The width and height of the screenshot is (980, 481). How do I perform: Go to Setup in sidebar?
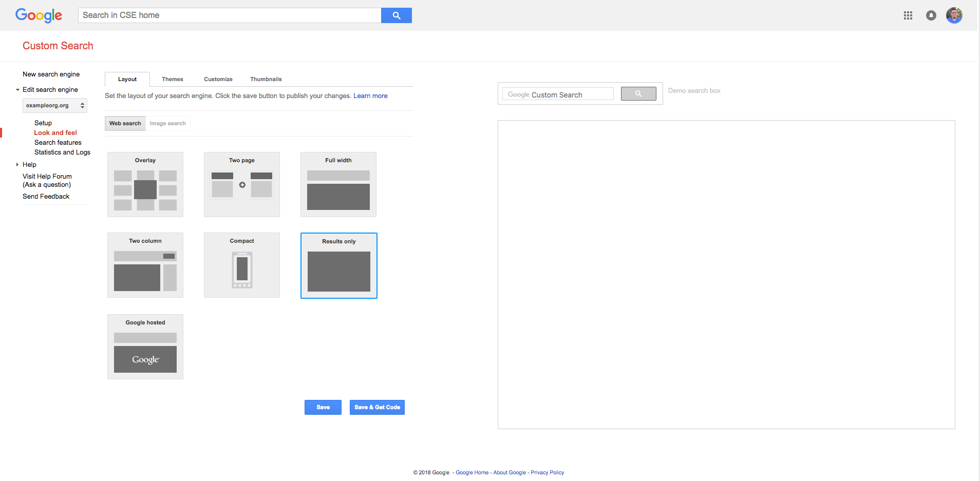pyautogui.click(x=43, y=123)
